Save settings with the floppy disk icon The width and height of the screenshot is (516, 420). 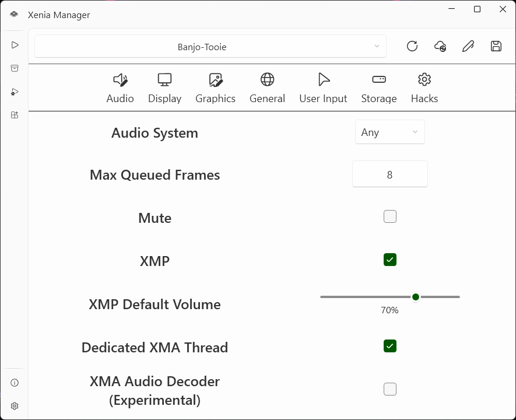click(x=496, y=47)
